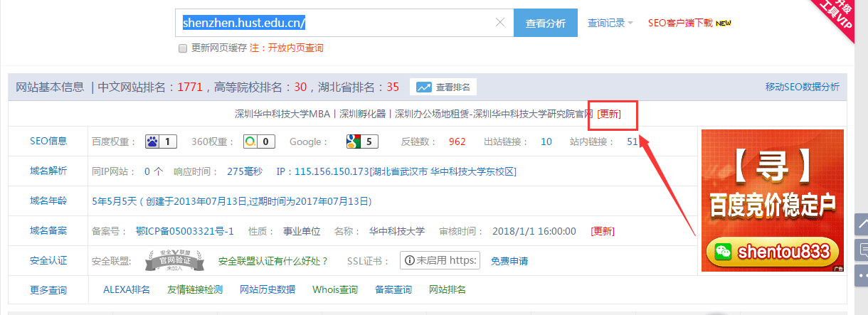This screenshot has width=868, height=315.
Task: Click the ICP number 鄂ICP备05003321号-1
Action: (184, 231)
